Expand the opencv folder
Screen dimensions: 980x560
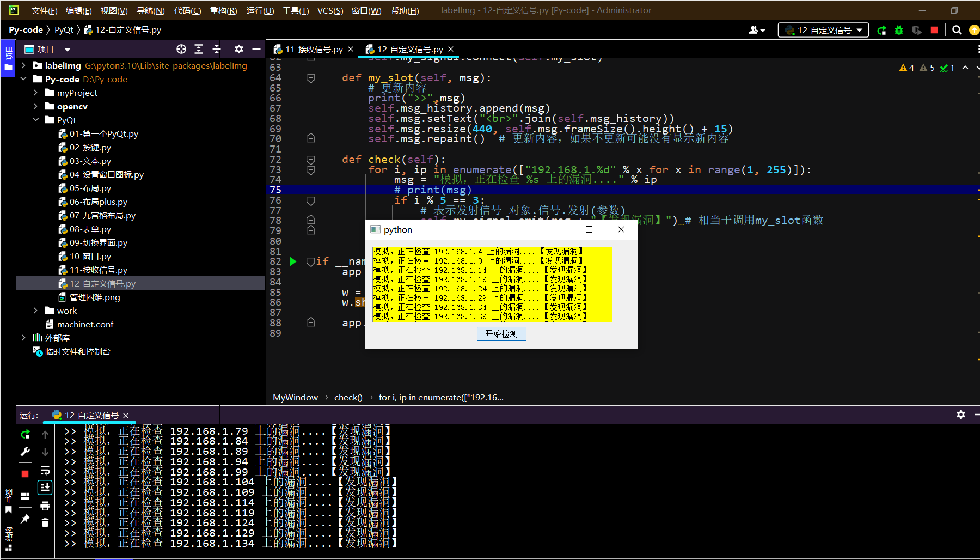coord(36,106)
